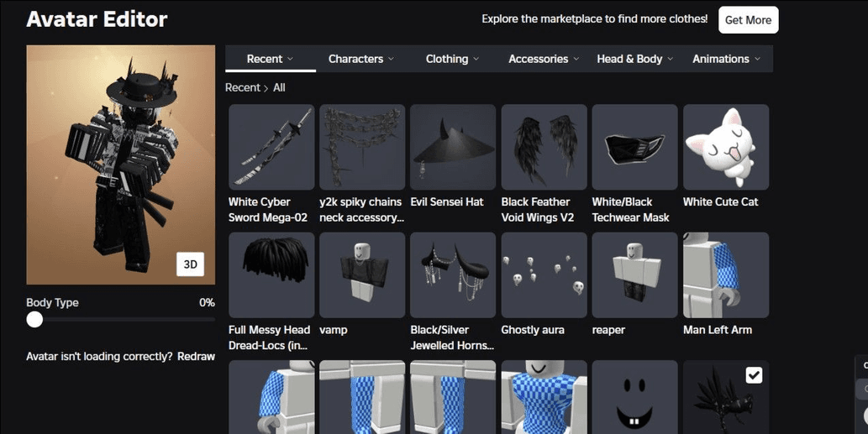Click the 'Evil Sensei Hat' label
Viewport: 868px width, 434px height.
tap(447, 201)
